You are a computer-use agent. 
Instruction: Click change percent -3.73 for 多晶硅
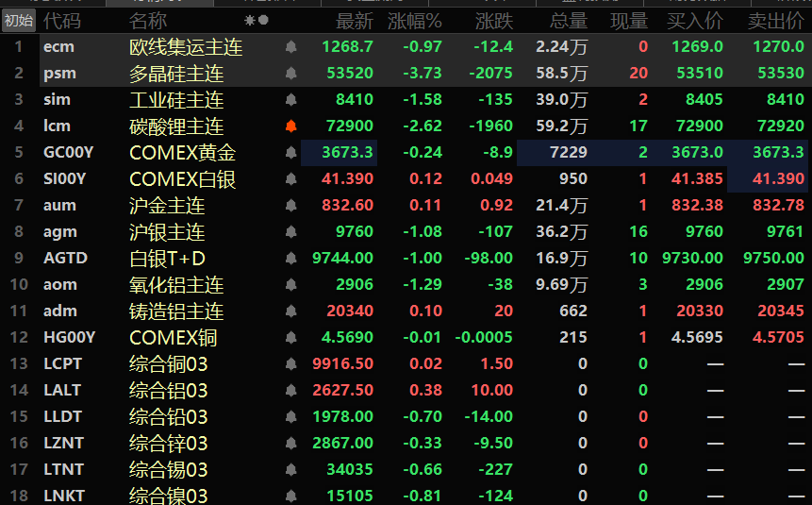coord(423,73)
